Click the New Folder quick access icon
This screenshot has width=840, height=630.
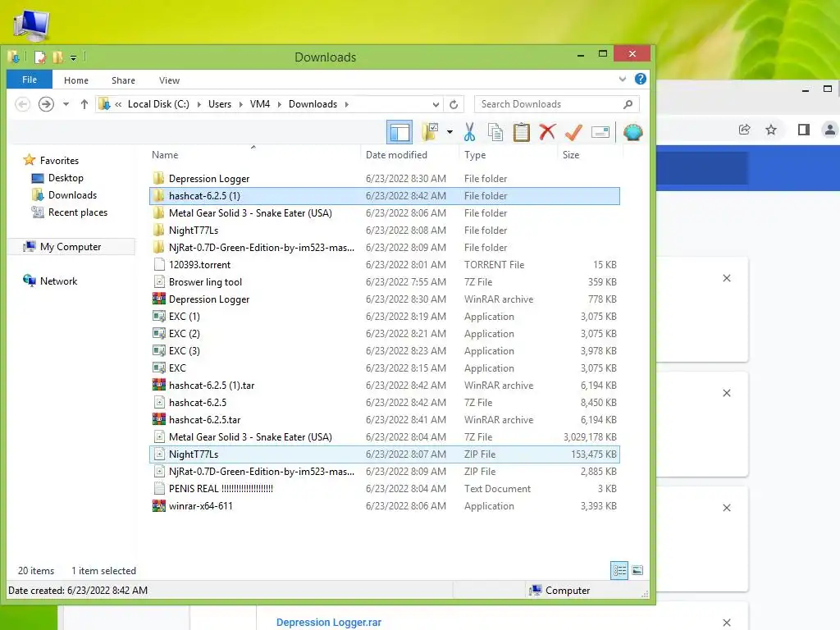point(58,57)
